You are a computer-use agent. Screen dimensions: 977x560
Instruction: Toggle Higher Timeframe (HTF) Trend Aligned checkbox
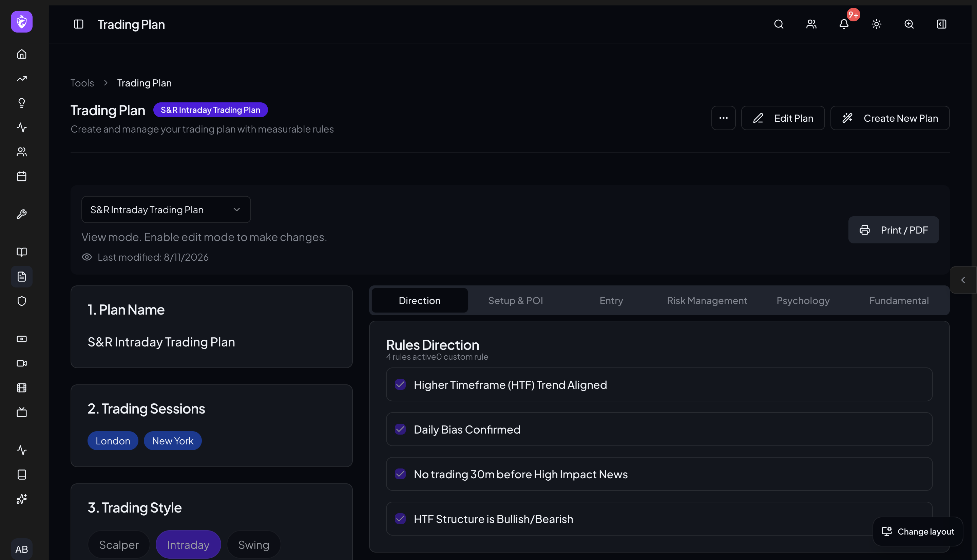pyautogui.click(x=400, y=385)
